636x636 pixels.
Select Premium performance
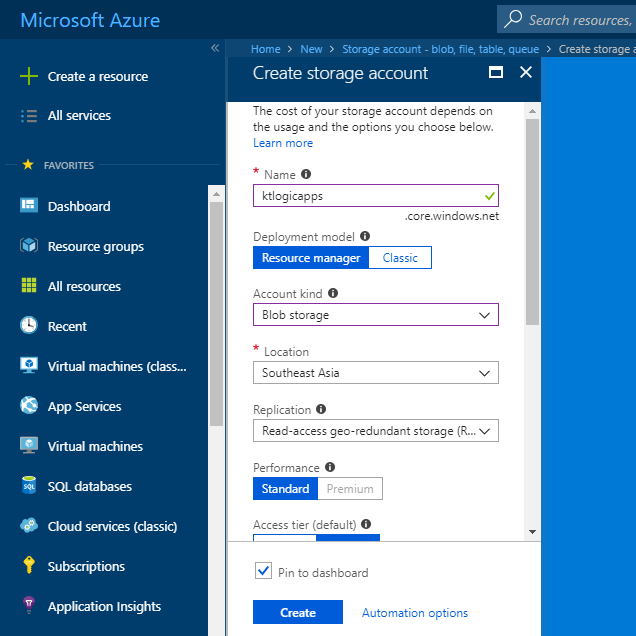[350, 488]
